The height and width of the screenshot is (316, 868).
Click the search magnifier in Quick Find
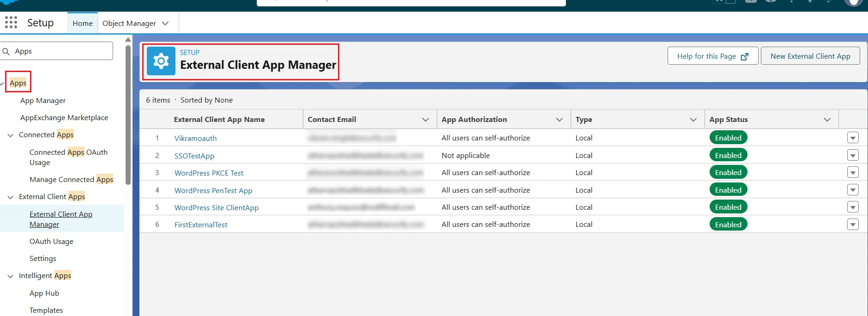coord(6,51)
